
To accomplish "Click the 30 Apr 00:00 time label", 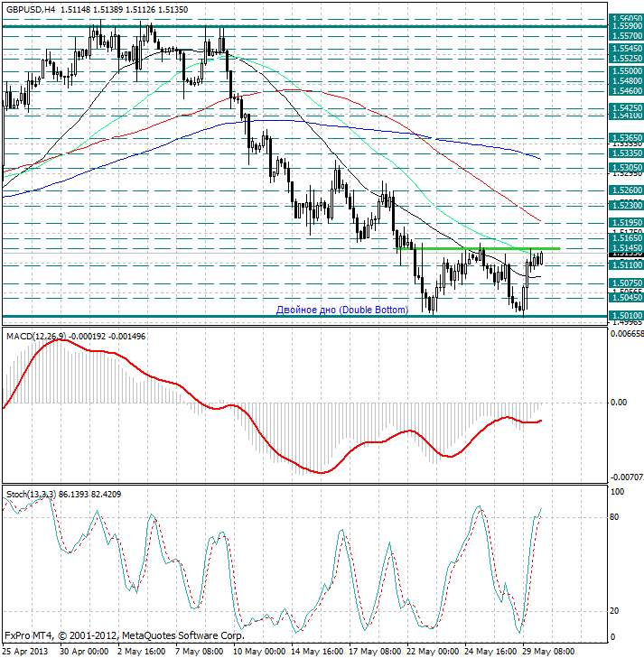I will click(84, 652).
